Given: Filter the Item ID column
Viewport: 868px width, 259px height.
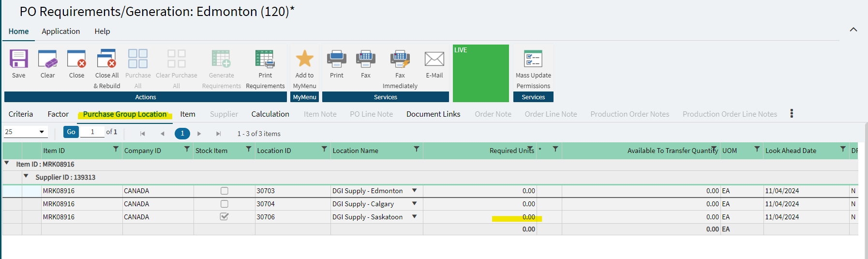Looking at the screenshot, I should tap(116, 149).
